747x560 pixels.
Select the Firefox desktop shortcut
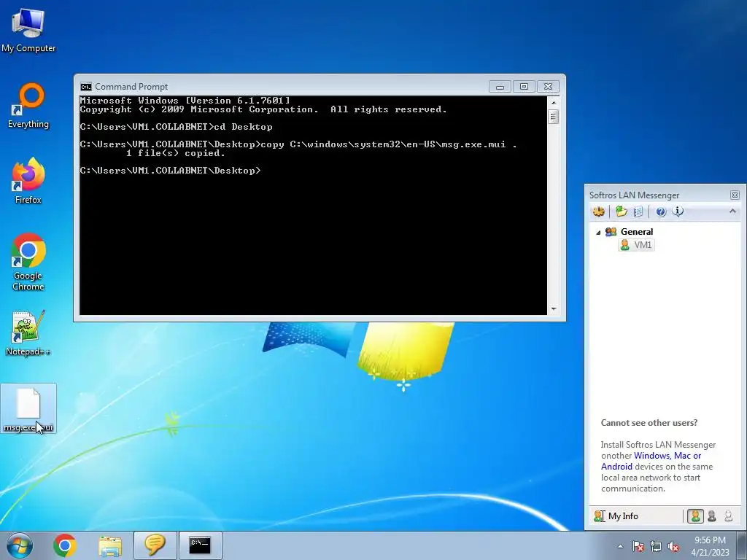(28, 181)
